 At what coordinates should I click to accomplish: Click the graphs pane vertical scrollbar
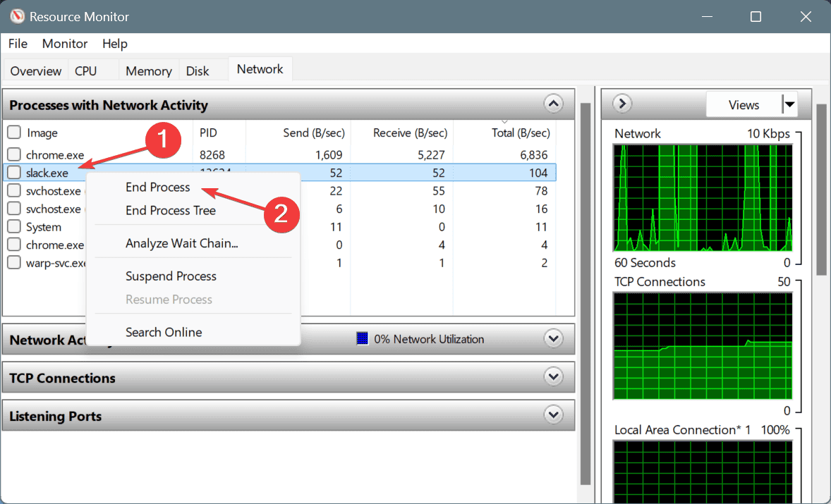click(x=822, y=190)
